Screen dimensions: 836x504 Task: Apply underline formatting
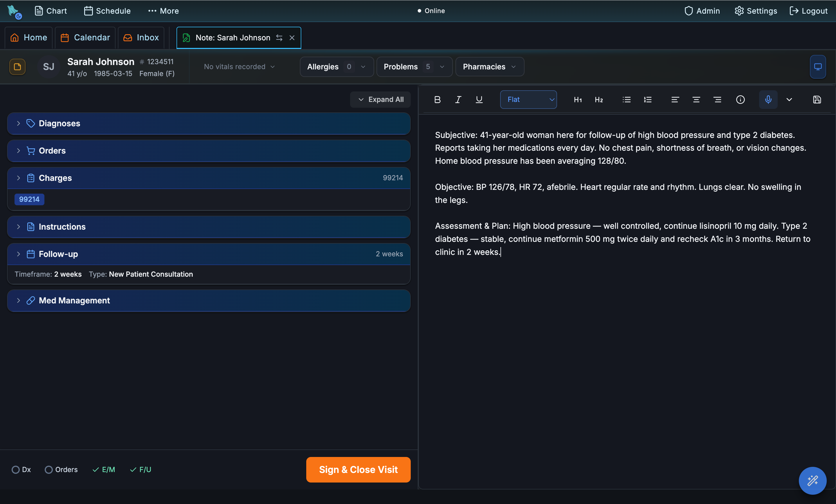pyautogui.click(x=479, y=100)
